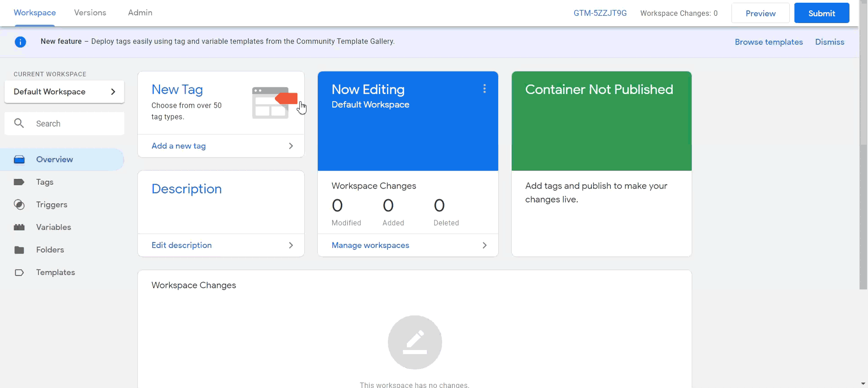
Task: Click the Container Not Published title
Action: pos(599,90)
